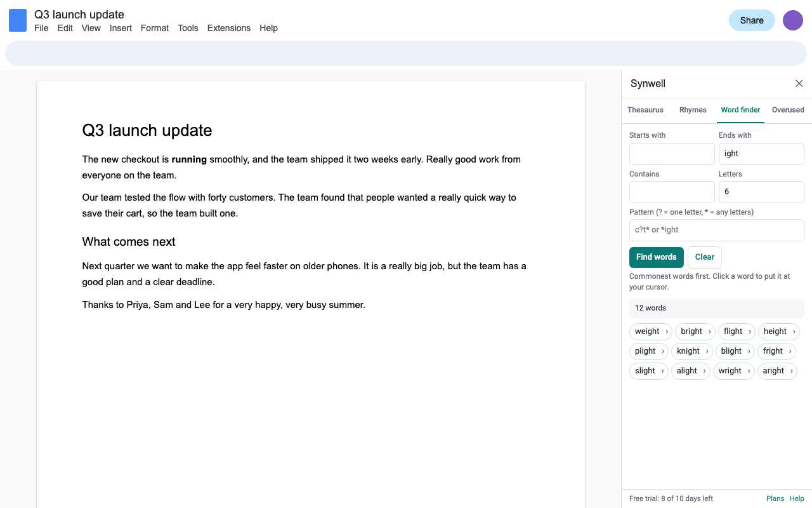Switch to the Rhymes tab
The image size is (812, 508).
coord(693,110)
